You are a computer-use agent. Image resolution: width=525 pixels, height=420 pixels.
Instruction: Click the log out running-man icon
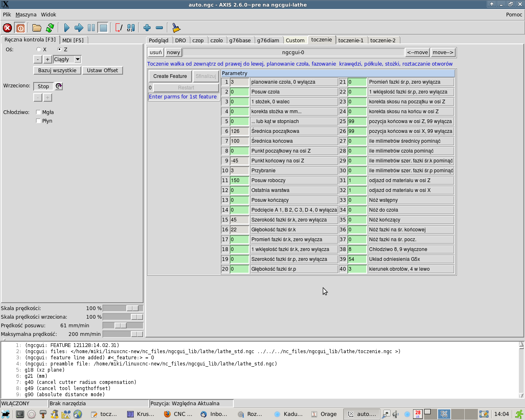point(519,414)
